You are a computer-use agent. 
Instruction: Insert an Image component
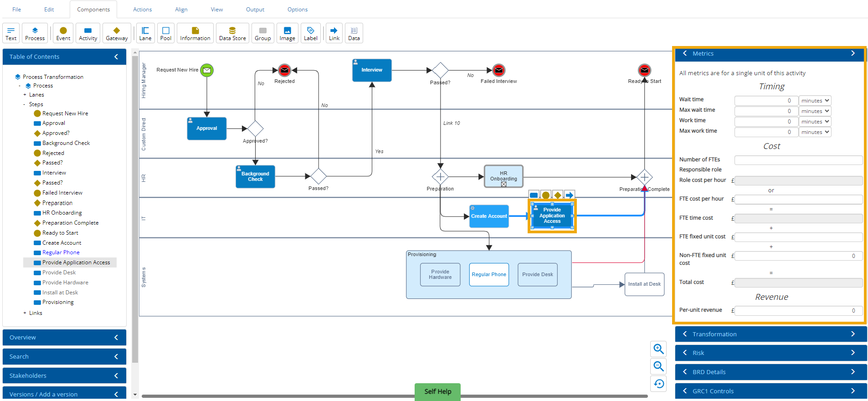[x=287, y=33]
